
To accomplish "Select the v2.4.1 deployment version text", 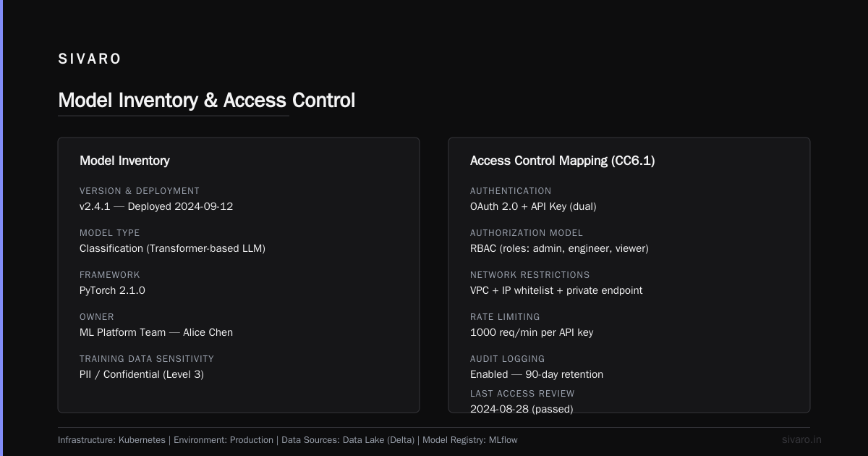I will click(x=156, y=206).
